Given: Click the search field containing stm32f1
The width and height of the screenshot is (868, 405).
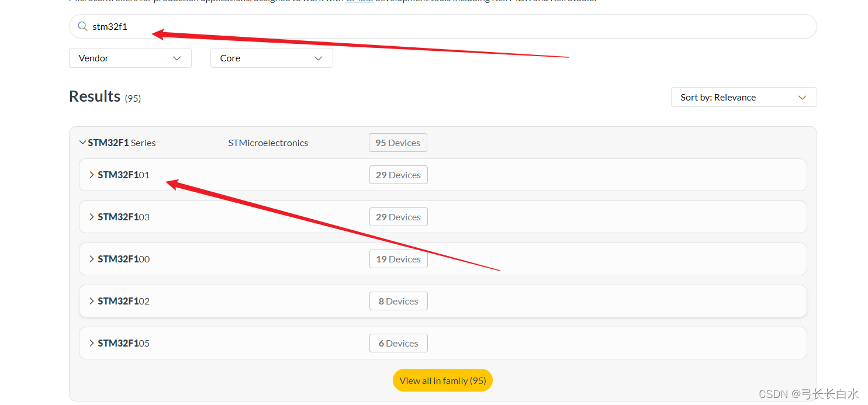Looking at the screenshot, I should (x=442, y=26).
